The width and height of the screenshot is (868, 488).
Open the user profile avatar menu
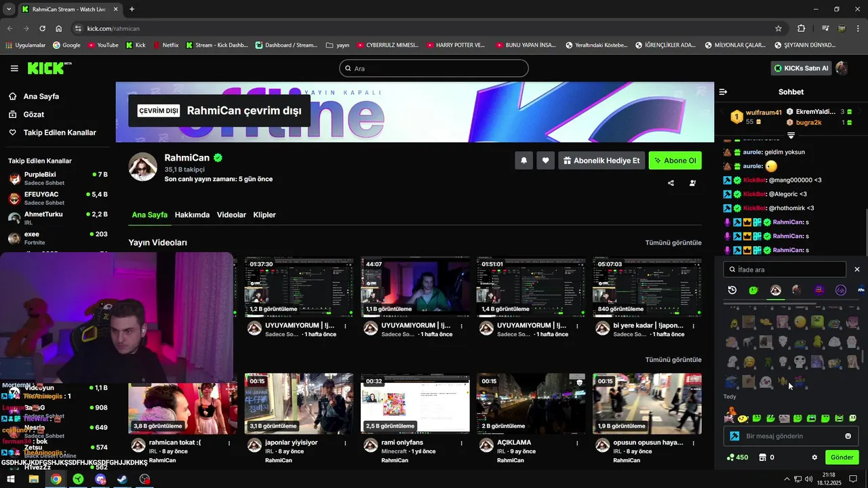pos(842,68)
